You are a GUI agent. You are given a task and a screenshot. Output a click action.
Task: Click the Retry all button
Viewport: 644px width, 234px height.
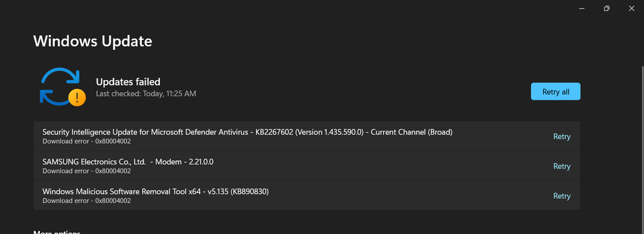coord(555,91)
